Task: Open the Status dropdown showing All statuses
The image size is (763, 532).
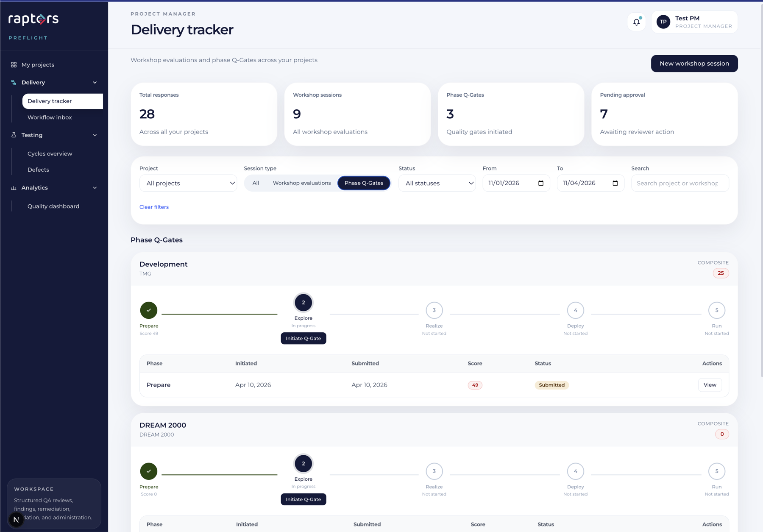Action: coord(437,183)
